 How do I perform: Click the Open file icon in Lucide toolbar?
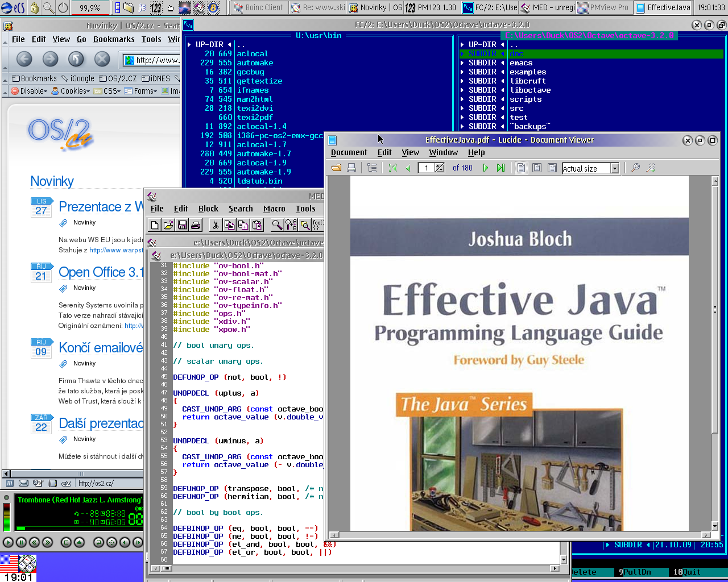(x=336, y=168)
